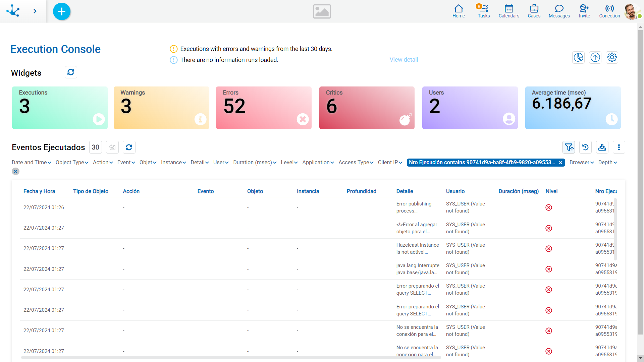Refresh the Widgets section
Viewport: 644px width, 362px height.
click(x=71, y=72)
